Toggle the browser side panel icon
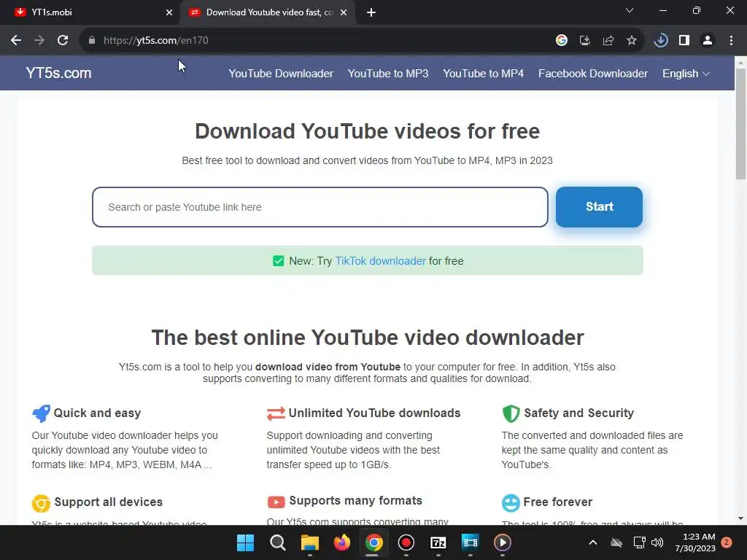This screenshot has height=560, width=747. click(684, 41)
